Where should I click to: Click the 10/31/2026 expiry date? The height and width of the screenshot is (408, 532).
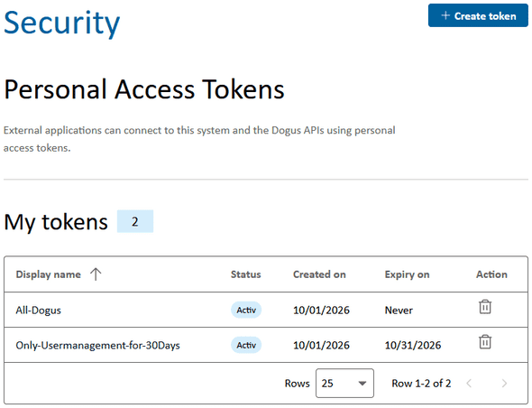tap(413, 346)
